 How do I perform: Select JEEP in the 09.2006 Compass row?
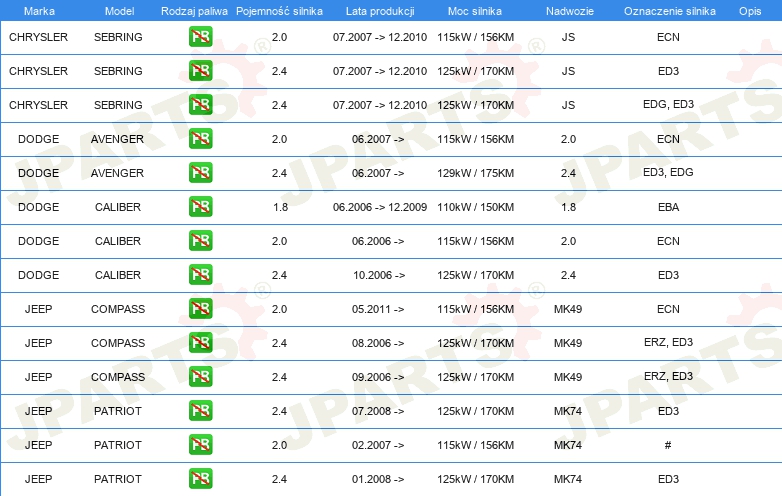[x=38, y=377]
